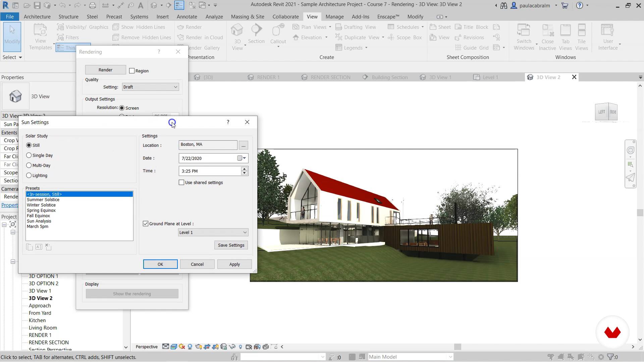644x362 pixels.
Task: Open Rendering dialog teapot icon
Action: (199, 347)
